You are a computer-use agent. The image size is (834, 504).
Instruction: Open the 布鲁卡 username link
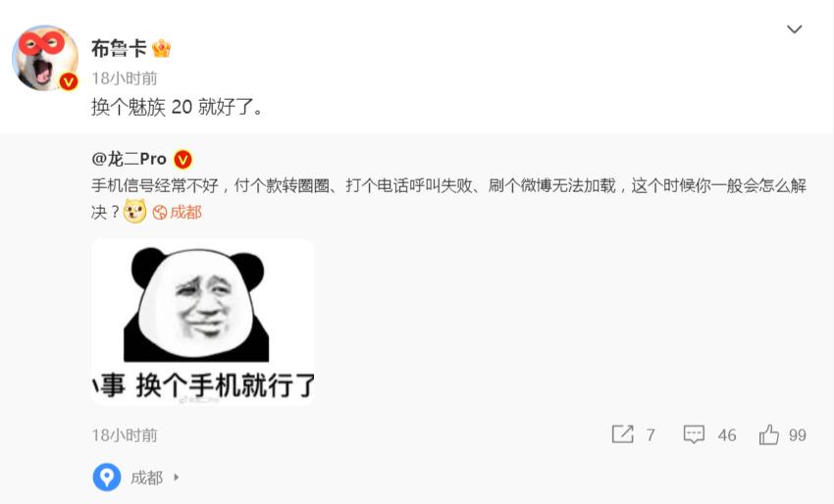tap(119, 48)
